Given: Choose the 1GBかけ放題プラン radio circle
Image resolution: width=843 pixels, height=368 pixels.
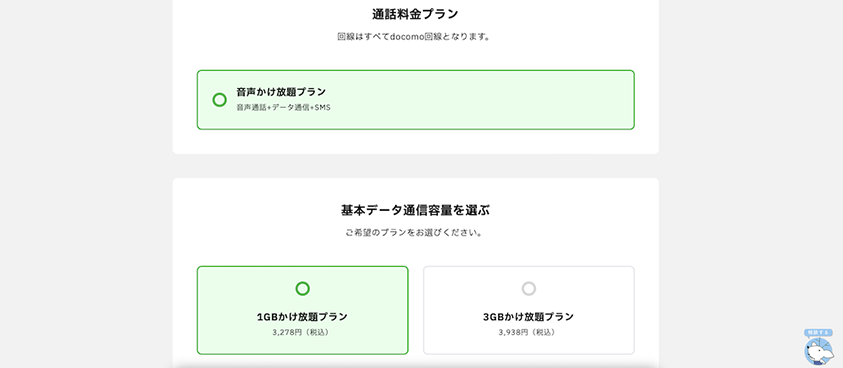Looking at the screenshot, I should pyautogui.click(x=303, y=289).
